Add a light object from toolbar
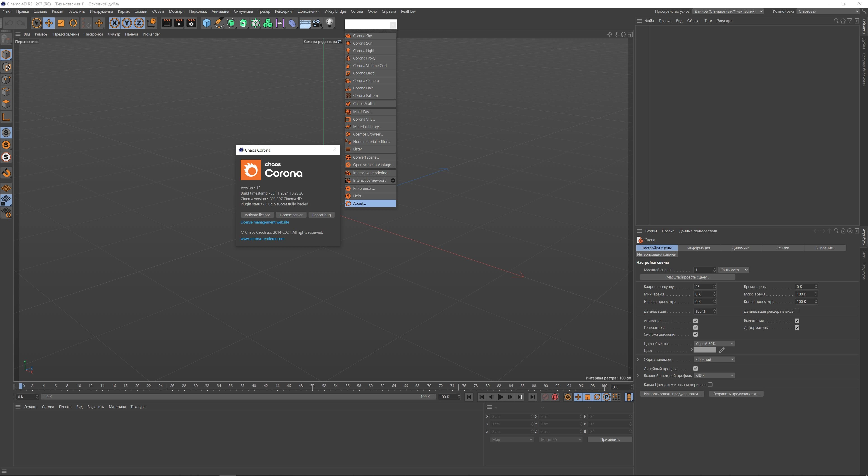The image size is (868, 476). tap(330, 23)
